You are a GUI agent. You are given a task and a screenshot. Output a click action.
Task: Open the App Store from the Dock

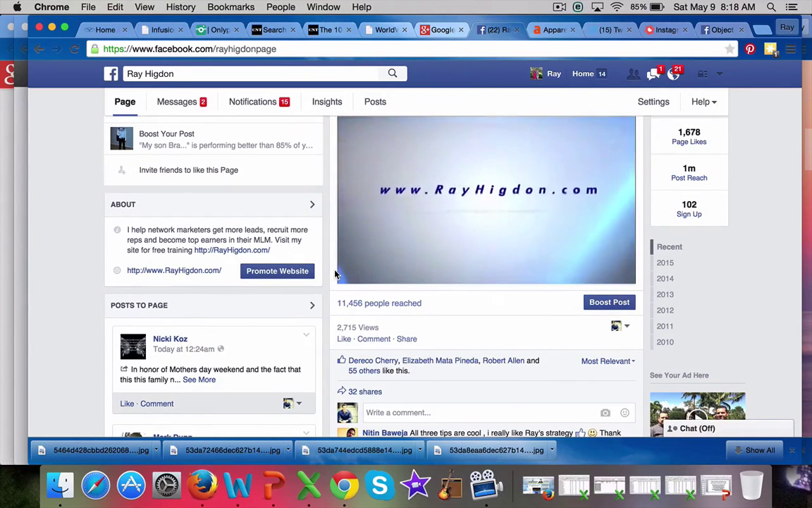point(131,485)
